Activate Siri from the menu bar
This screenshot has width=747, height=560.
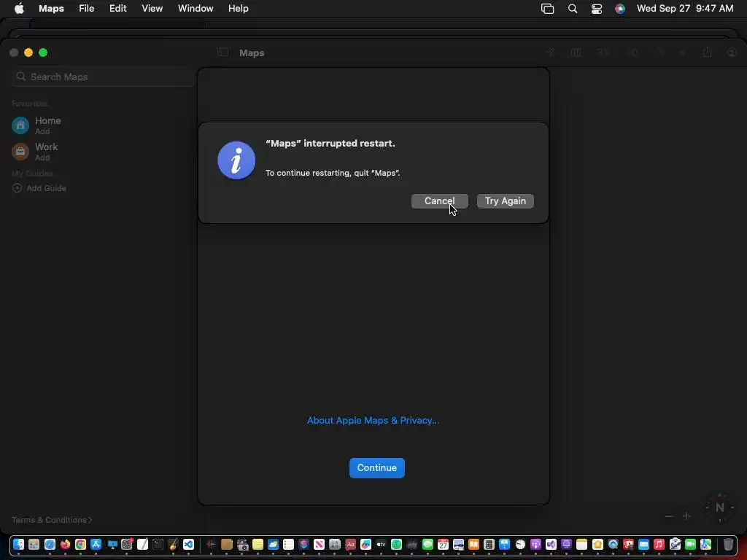pyautogui.click(x=620, y=9)
